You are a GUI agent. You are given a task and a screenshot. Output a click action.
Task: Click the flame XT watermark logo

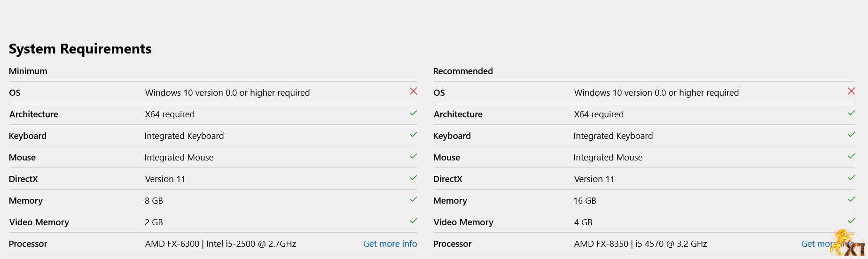[848, 244]
